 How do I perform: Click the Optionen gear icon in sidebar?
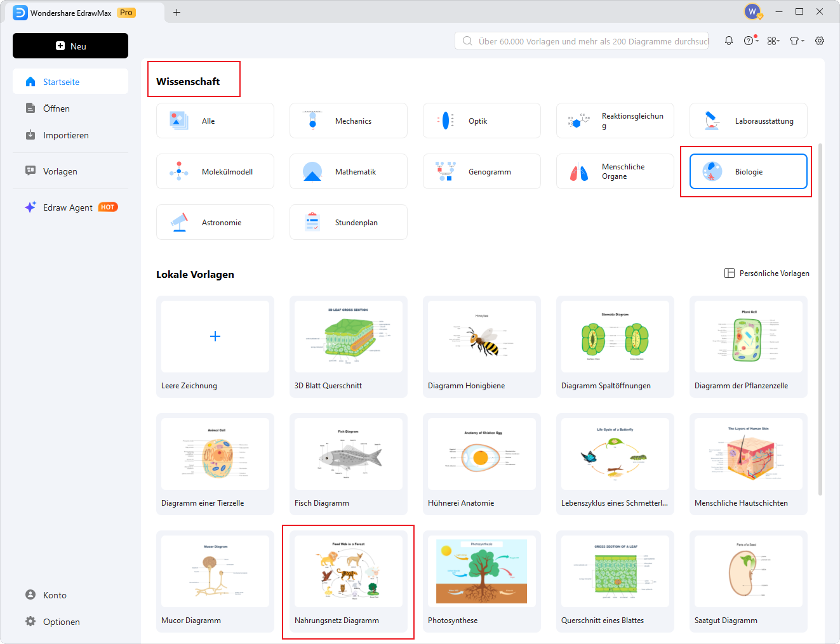(30, 622)
